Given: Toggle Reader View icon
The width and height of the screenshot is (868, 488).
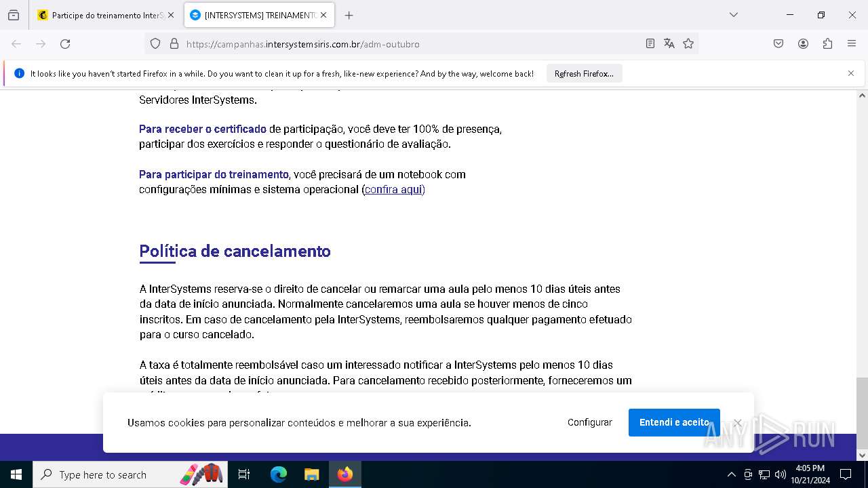Looking at the screenshot, I should click(x=650, y=44).
